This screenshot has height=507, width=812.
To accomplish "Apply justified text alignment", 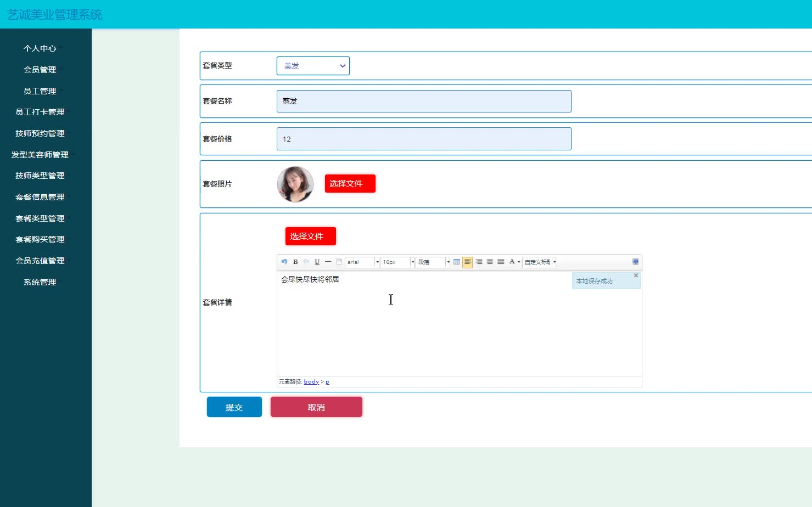I will [x=500, y=262].
